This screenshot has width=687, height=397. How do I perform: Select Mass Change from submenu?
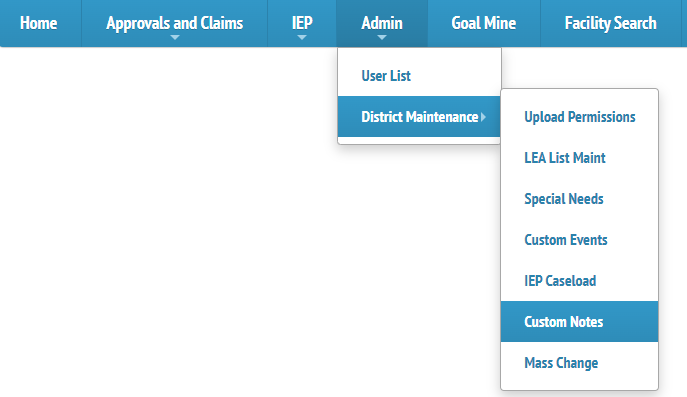tap(579, 363)
